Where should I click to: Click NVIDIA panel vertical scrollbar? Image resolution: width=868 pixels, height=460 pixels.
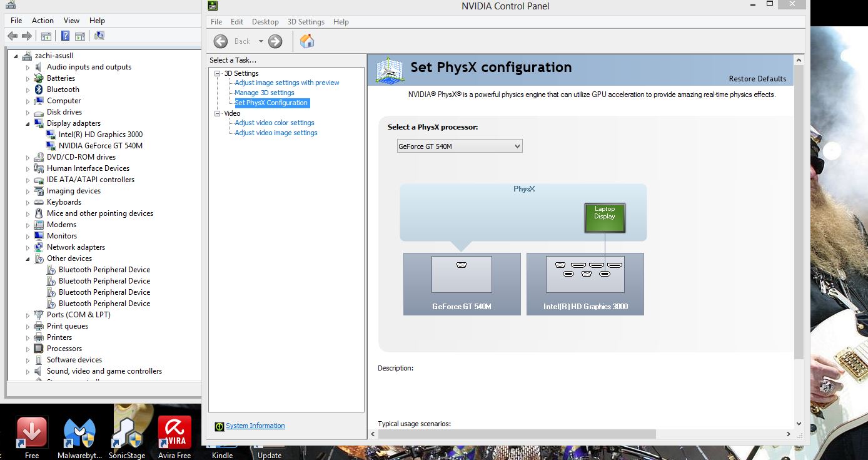pyautogui.click(x=799, y=213)
